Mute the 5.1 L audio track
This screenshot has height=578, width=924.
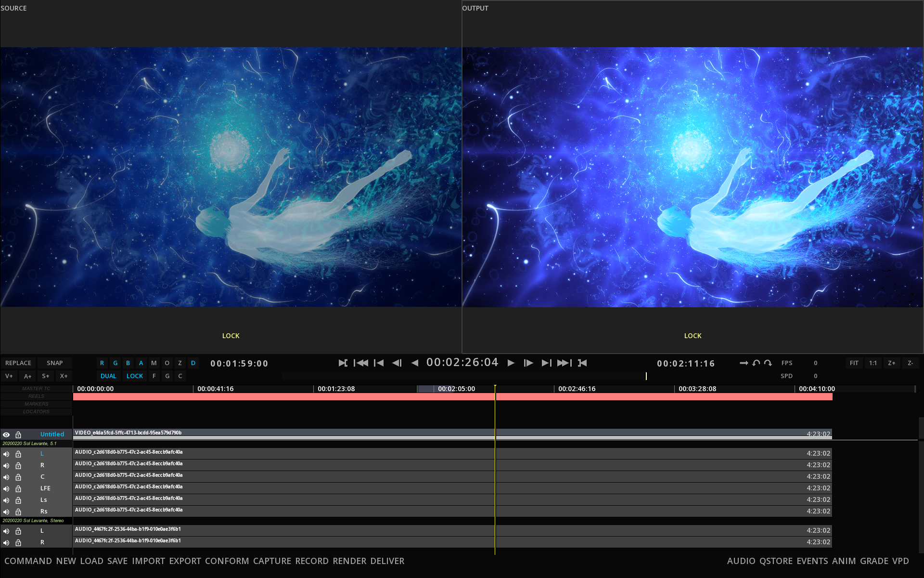[6, 454]
